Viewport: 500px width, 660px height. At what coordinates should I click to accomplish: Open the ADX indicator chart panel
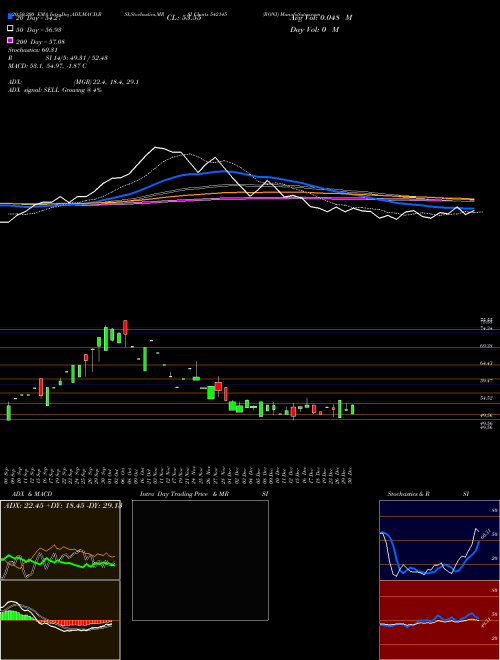[x=60, y=540]
